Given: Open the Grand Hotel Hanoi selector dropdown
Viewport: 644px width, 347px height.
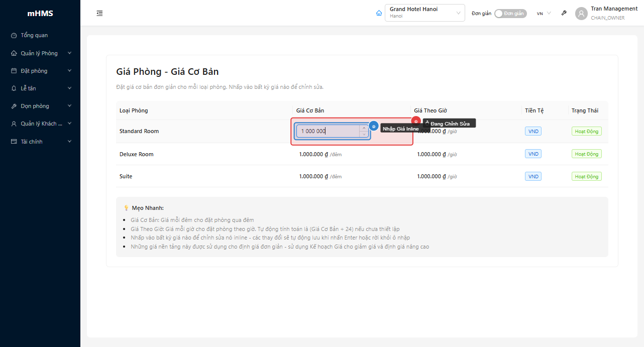Looking at the screenshot, I should click(425, 13).
